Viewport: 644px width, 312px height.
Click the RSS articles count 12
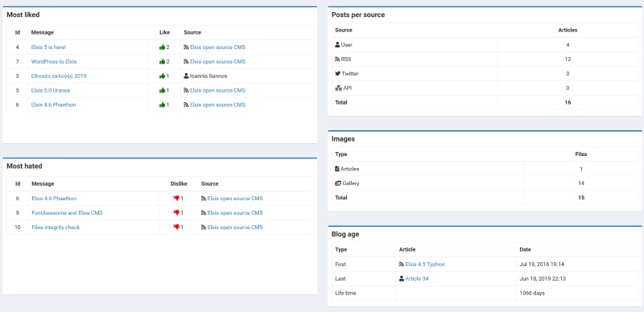tap(568, 60)
